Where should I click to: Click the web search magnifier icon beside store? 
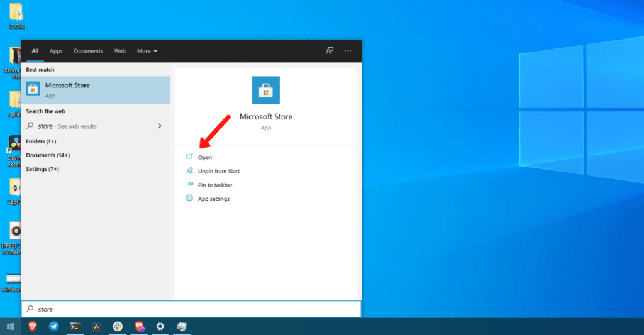click(x=30, y=126)
